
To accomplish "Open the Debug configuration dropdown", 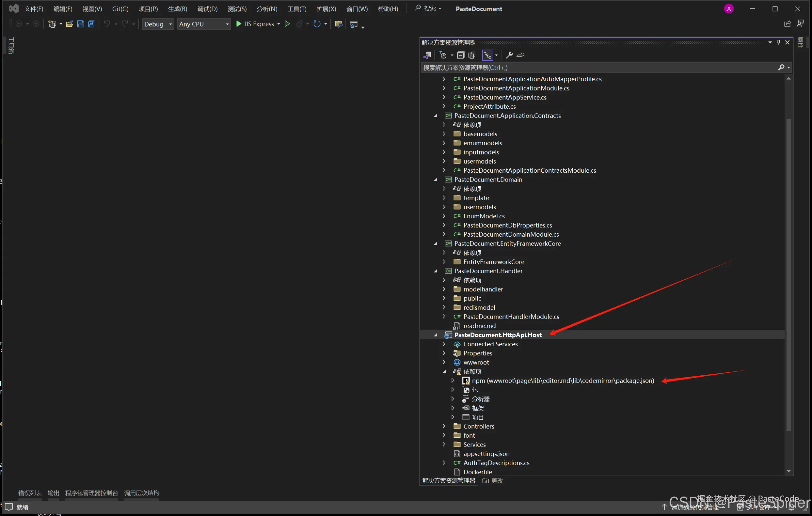I will tap(158, 24).
